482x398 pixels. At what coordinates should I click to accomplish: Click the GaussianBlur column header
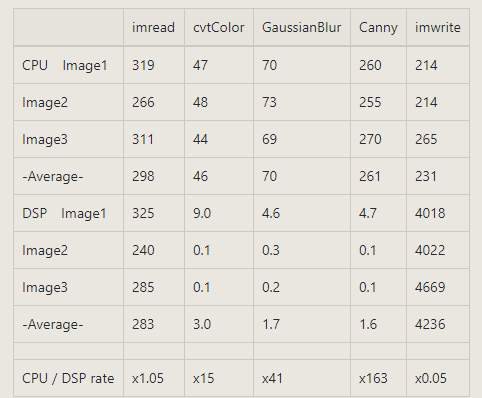(302, 27)
